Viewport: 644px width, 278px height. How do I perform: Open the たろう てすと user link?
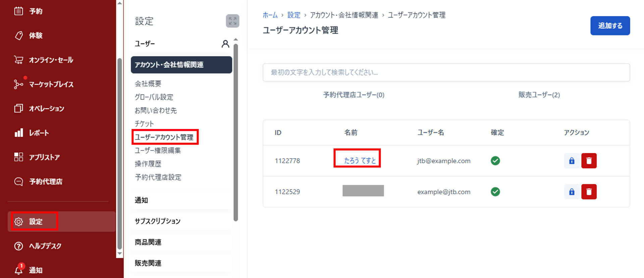point(360,161)
